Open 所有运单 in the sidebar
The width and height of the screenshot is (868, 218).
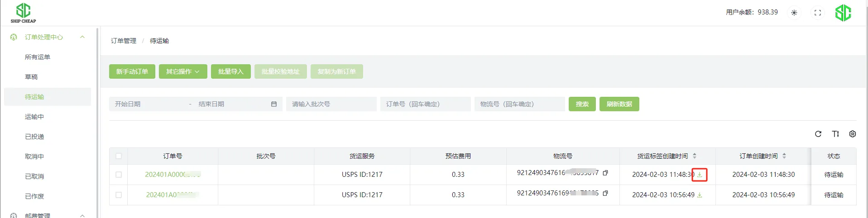tap(38, 57)
